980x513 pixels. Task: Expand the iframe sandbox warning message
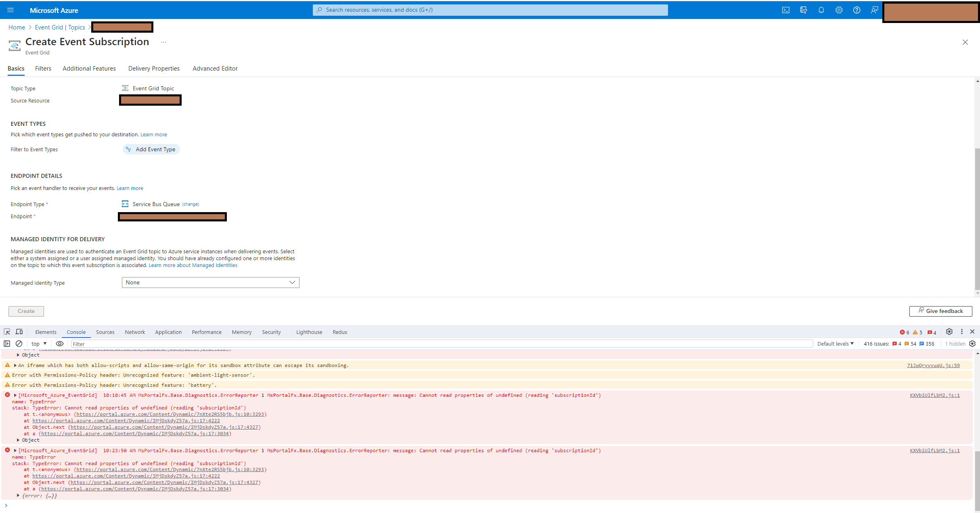pyautogui.click(x=15, y=365)
